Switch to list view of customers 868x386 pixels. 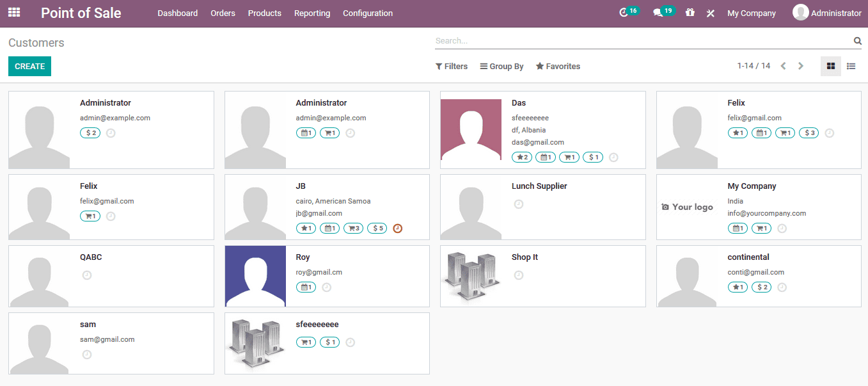pyautogui.click(x=851, y=65)
